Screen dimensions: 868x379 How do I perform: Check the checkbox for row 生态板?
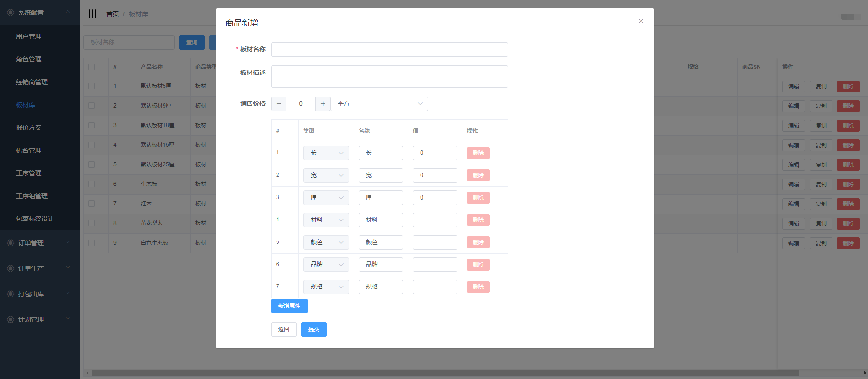pos(92,184)
